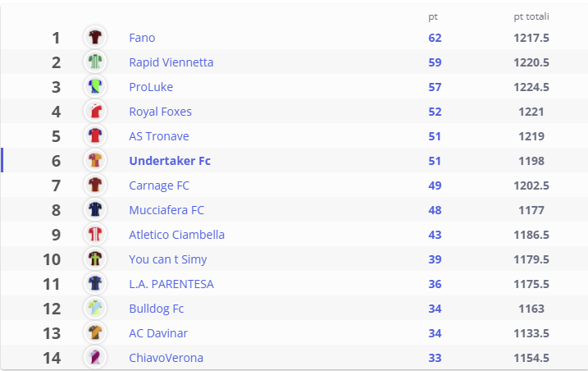Click the pt column header
Viewport: 588px width, 371px height.
coord(433,17)
